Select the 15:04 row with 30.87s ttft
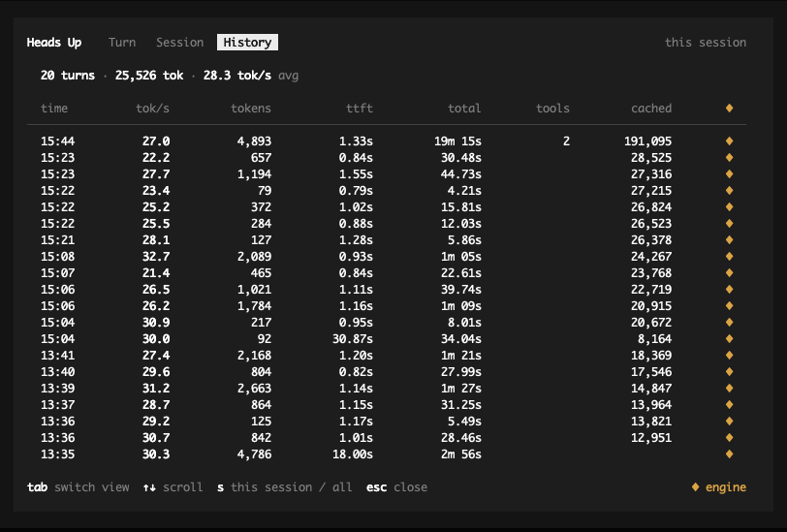Screen dimensions: 787x532 (387, 339)
